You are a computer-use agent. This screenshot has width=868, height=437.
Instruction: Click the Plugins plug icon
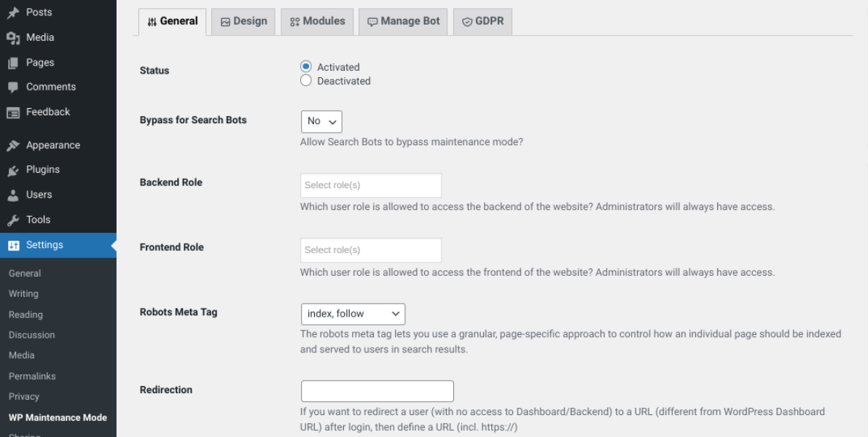13,170
